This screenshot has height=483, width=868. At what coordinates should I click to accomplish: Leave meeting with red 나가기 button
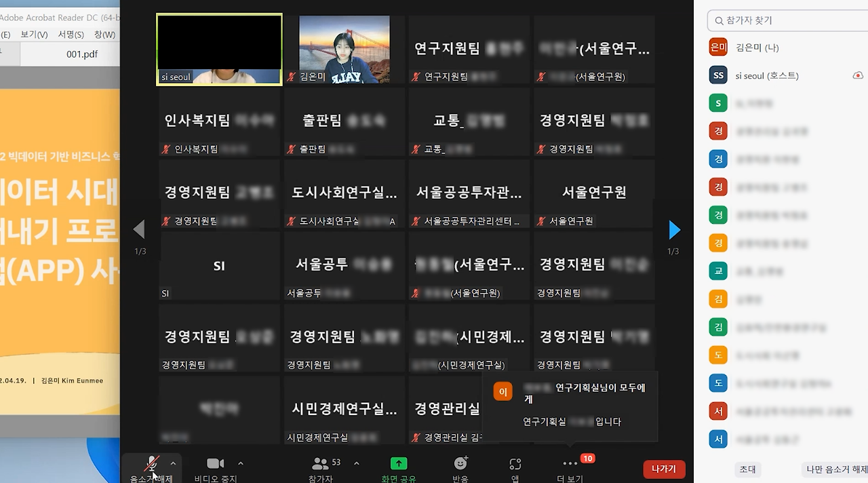tap(664, 469)
